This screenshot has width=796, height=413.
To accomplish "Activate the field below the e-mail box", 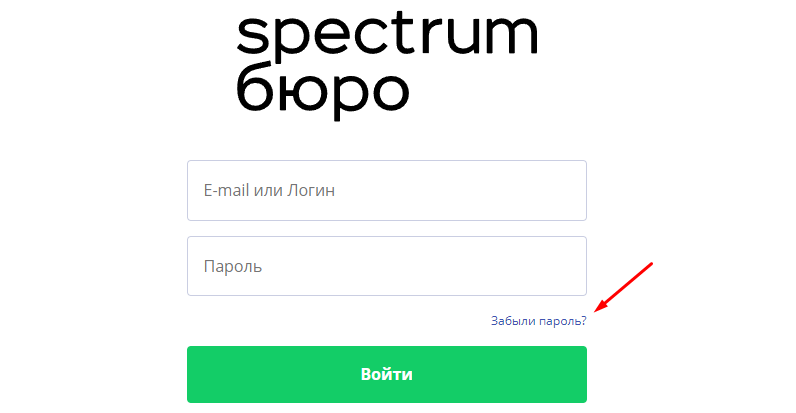I will [x=386, y=266].
